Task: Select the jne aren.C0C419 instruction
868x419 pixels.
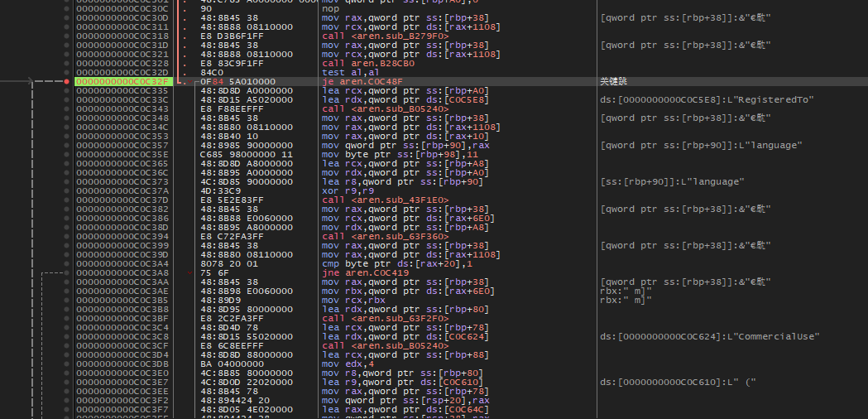Action: [x=366, y=272]
